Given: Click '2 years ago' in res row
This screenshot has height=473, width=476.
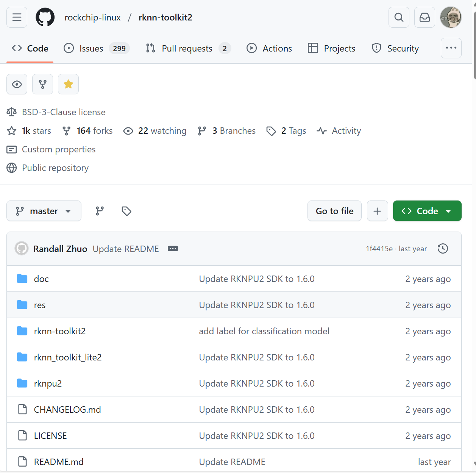Looking at the screenshot, I should pos(428,305).
